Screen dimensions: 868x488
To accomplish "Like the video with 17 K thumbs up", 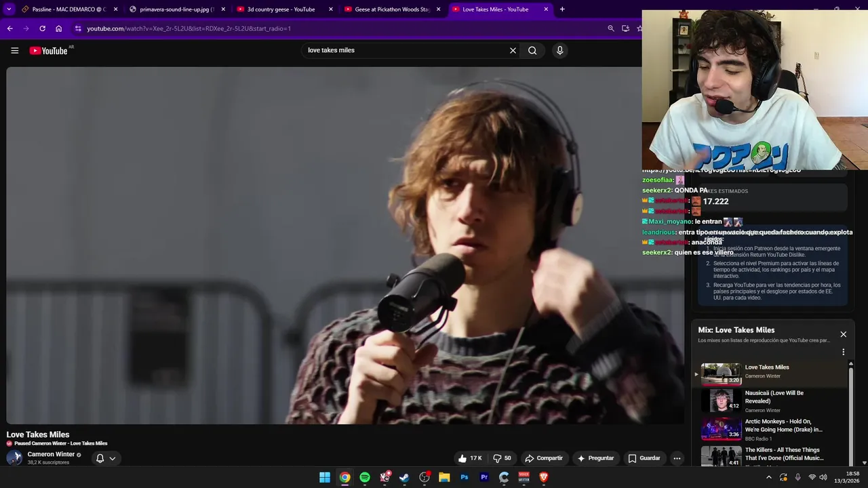I will [470, 458].
